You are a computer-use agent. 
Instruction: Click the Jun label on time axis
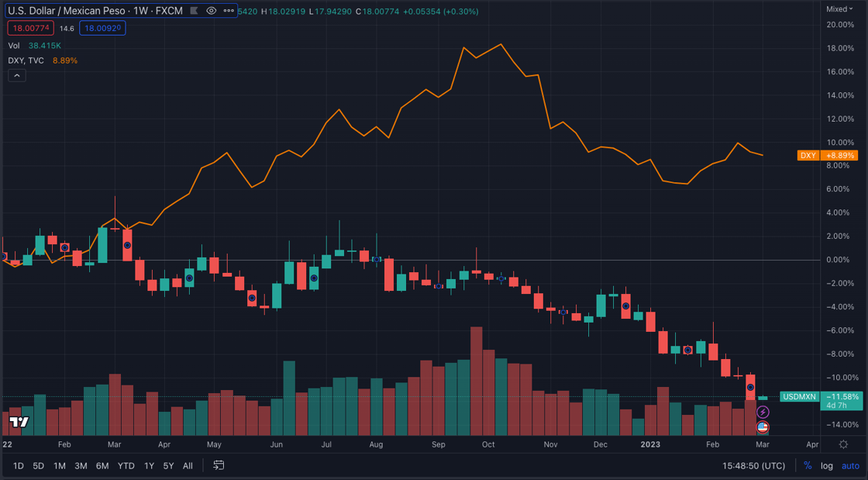click(276, 444)
